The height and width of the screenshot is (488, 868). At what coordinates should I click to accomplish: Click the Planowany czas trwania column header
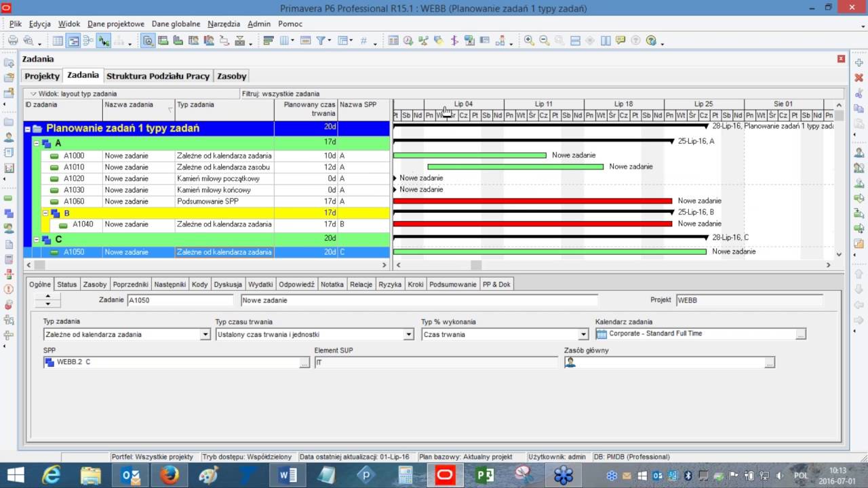point(306,108)
